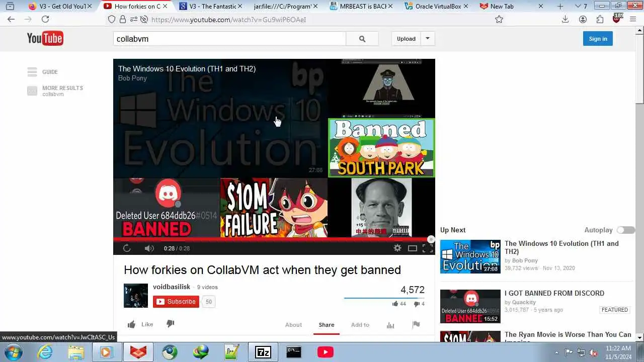
Task: Switch to theater mode
Action: [413, 248]
